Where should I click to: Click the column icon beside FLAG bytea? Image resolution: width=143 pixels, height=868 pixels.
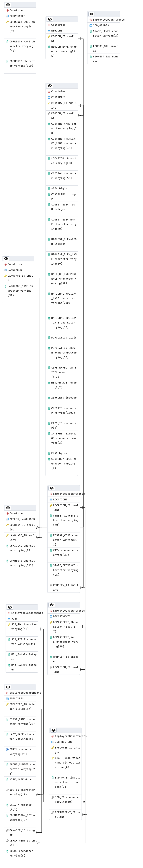point(49,453)
